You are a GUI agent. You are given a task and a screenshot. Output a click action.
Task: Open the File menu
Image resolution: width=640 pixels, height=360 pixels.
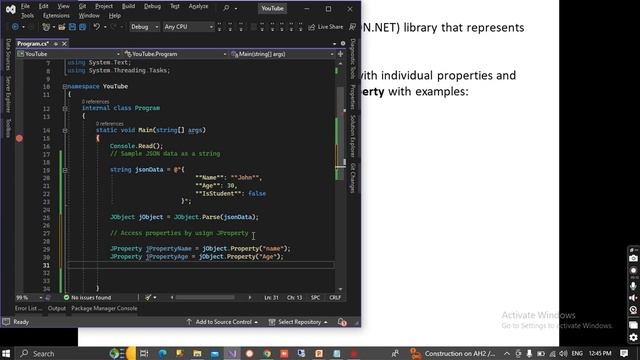pos(25,6)
